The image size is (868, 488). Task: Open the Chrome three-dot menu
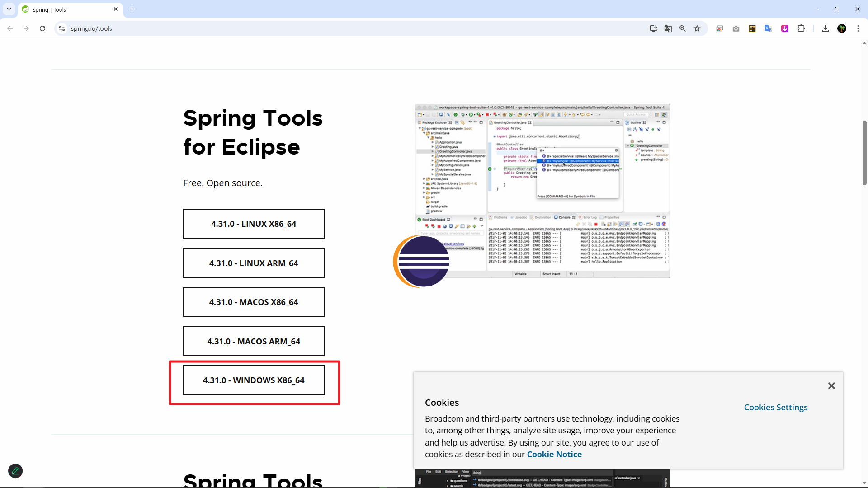tap(858, 28)
